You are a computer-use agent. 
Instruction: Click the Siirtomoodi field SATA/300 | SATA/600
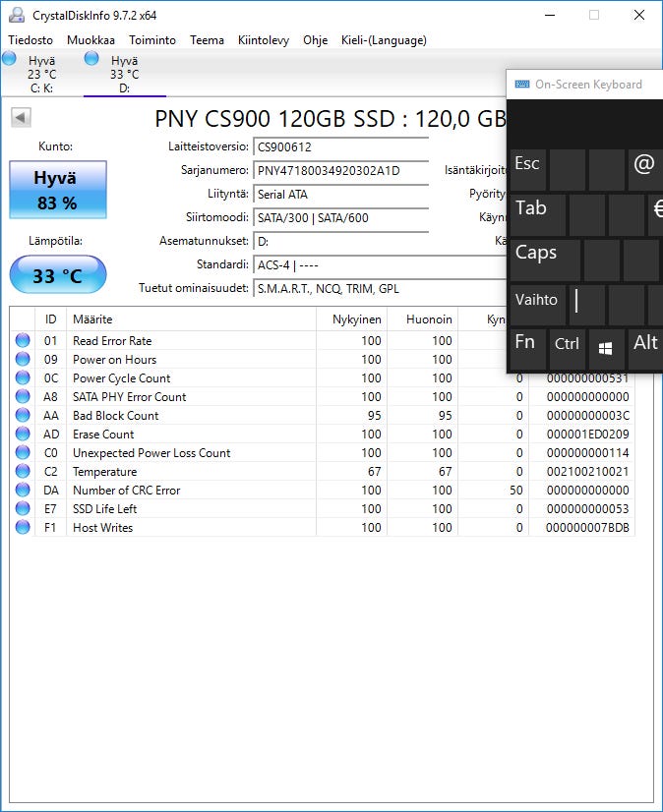340,218
